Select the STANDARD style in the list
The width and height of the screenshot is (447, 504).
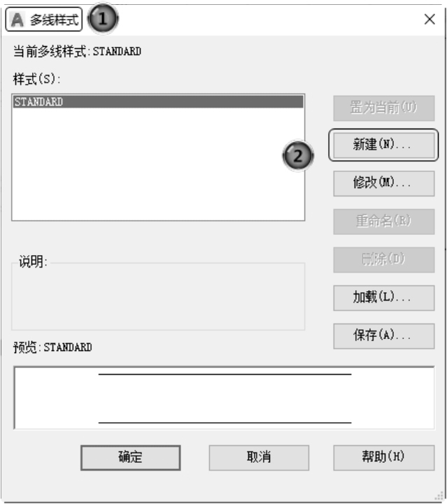[x=158, y=101]
